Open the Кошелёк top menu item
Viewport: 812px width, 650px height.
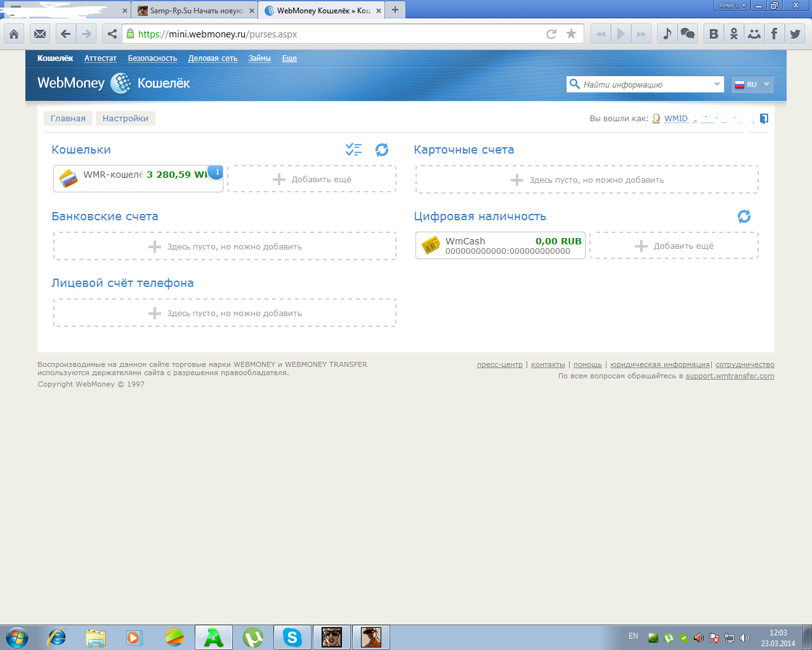tap(55, 58)
